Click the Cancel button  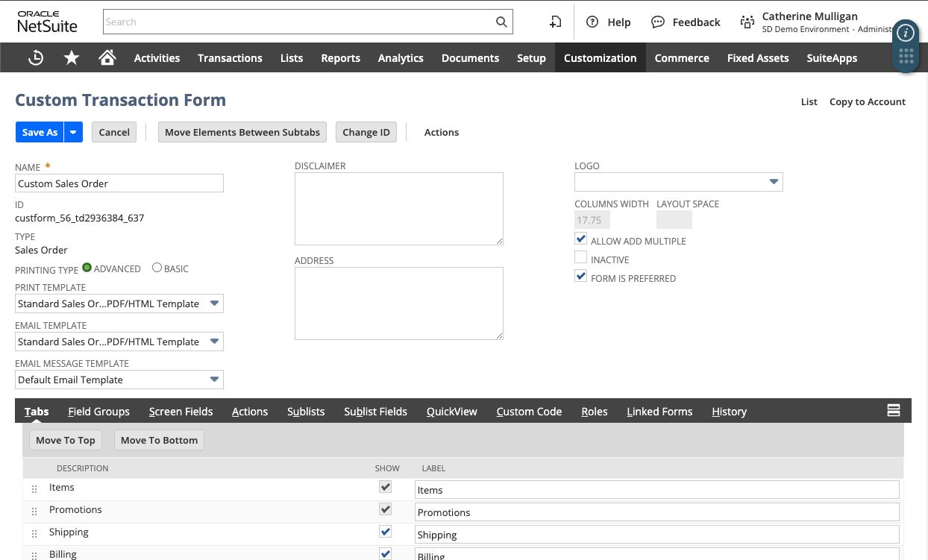click(x=114, y=132)
